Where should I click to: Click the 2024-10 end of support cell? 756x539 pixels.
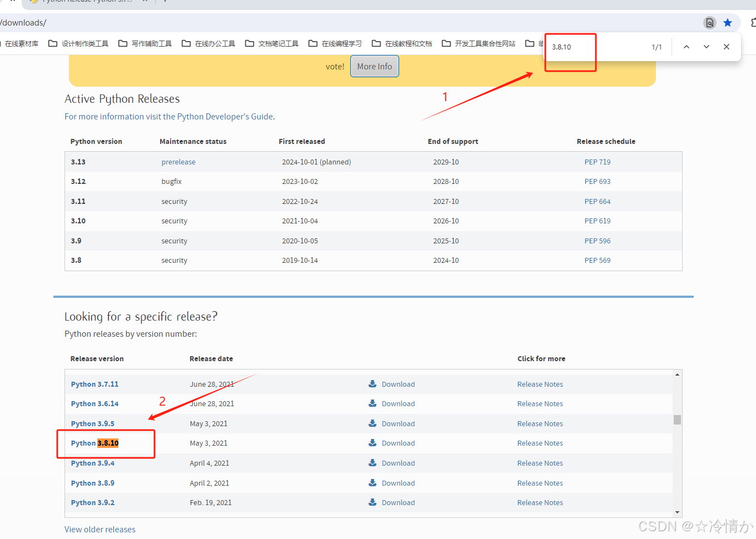coord(446,261)
